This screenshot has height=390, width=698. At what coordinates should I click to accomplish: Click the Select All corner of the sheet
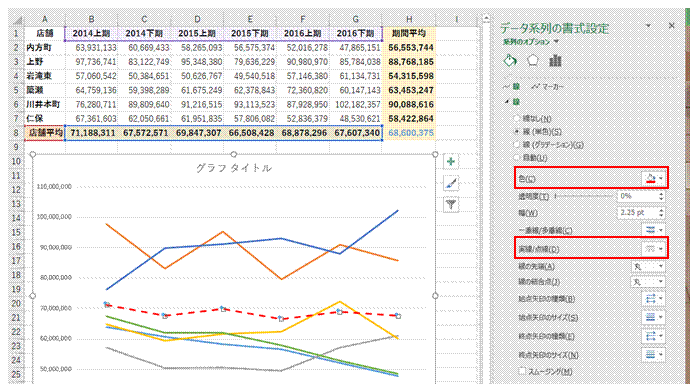click(16, 20)
